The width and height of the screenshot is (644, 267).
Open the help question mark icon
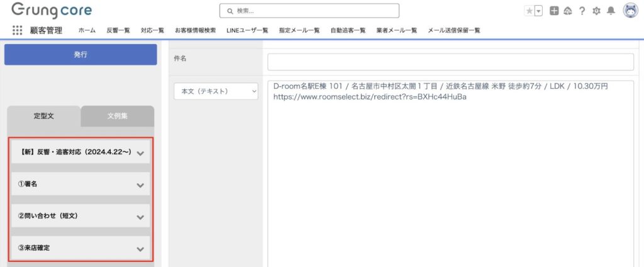click(582, 11)
